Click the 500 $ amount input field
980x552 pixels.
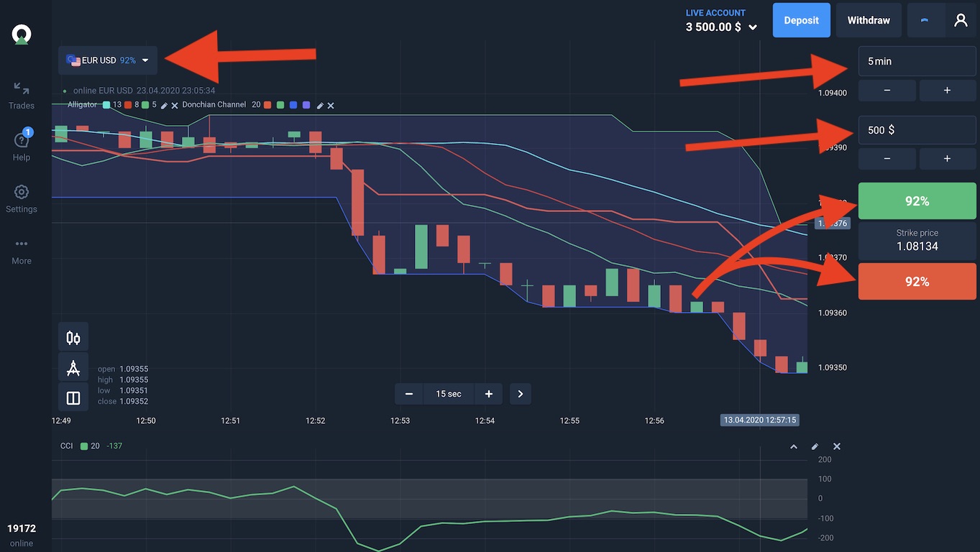[917, 130]
